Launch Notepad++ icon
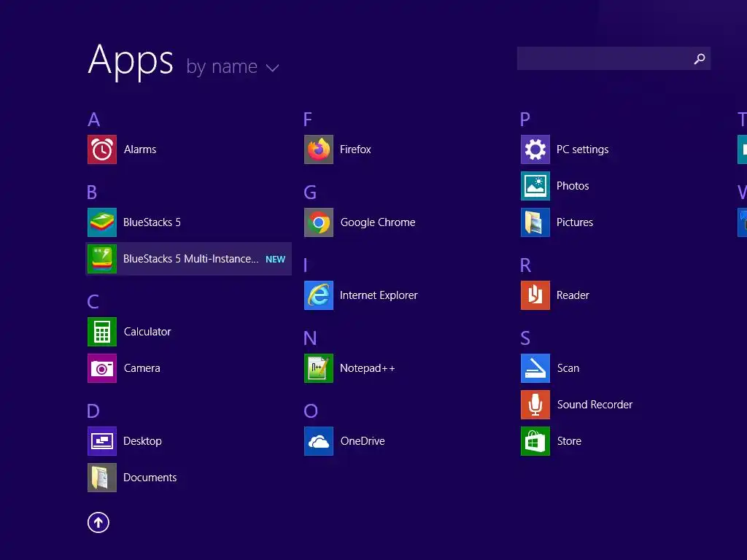 (319, 368)
